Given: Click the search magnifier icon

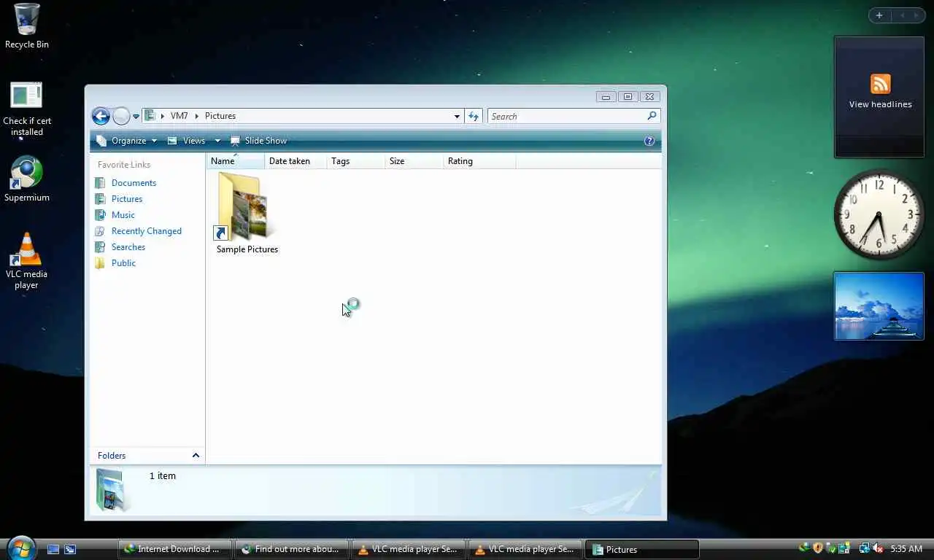Looking at the screenshot, I should click(x=652, y=115).
